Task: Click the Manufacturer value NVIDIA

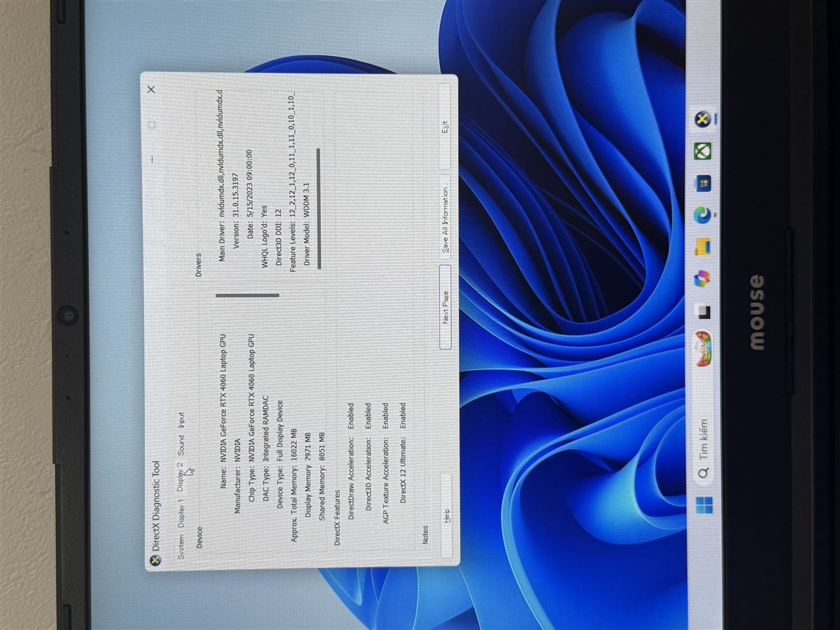Action: tap(237, 450)
